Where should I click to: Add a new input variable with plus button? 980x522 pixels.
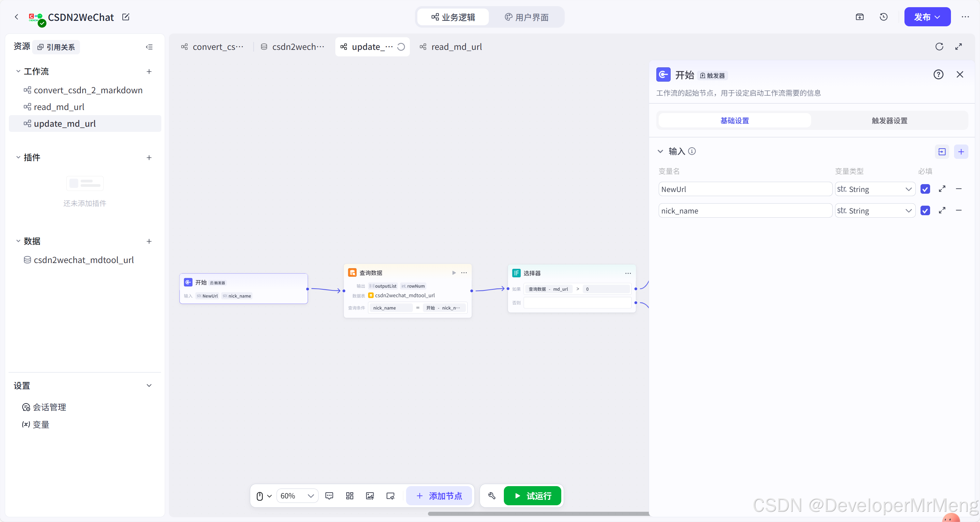961,152
